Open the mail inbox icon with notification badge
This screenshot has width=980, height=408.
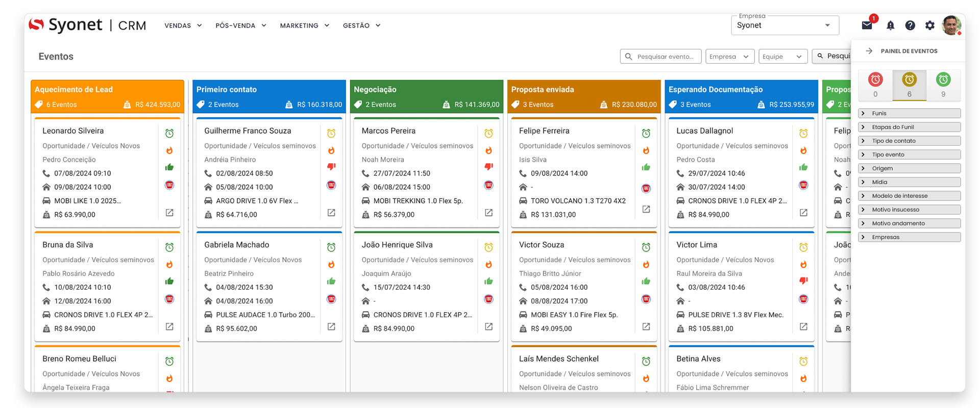pos(867,25)
